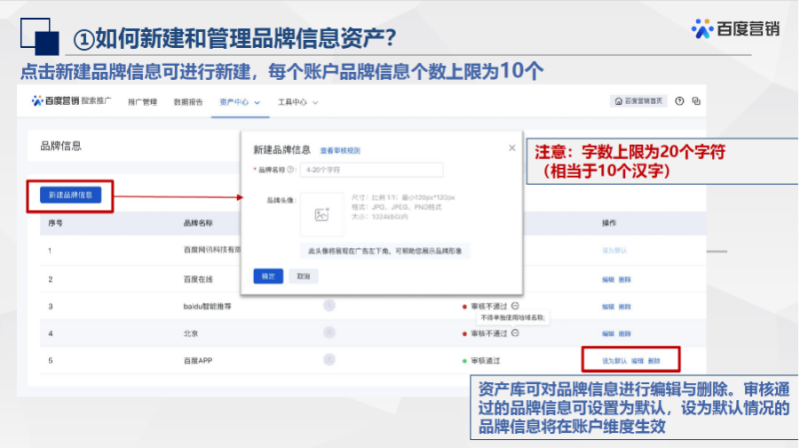Image resolution: width=800 pixels, height=448 pixels.
Task: Click 删除 for 百度在线 row
Action: click(624, 280)
